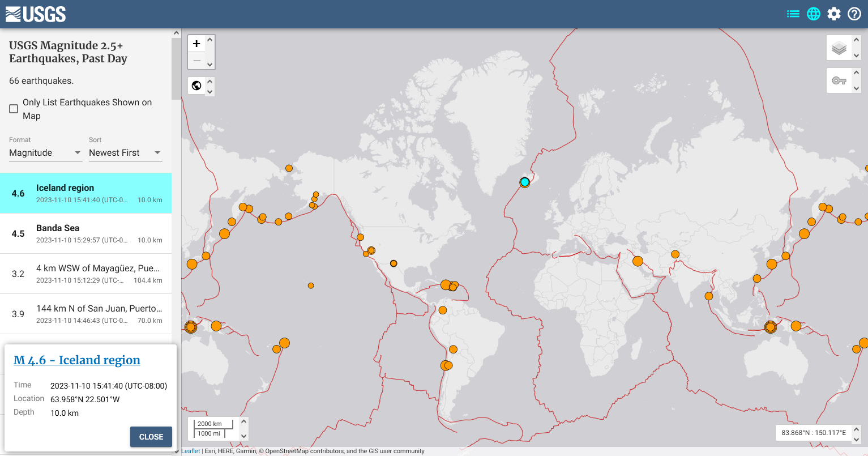
Task: Open the help question mark icon
Action: pos(854,14)
